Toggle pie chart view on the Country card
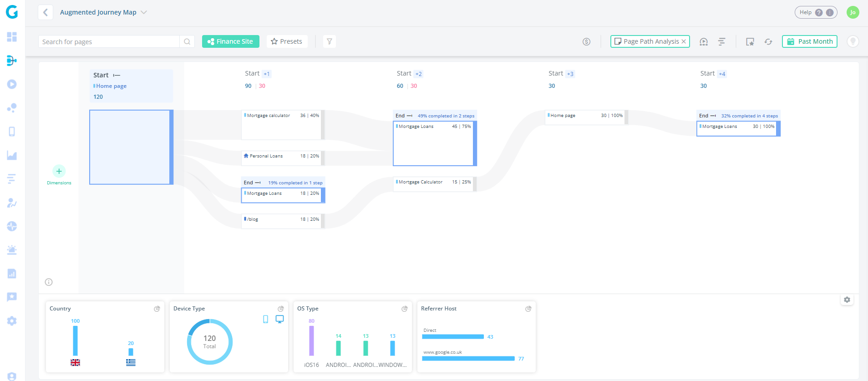The height and width of the screenshot is (381, 868). [157, 309]
